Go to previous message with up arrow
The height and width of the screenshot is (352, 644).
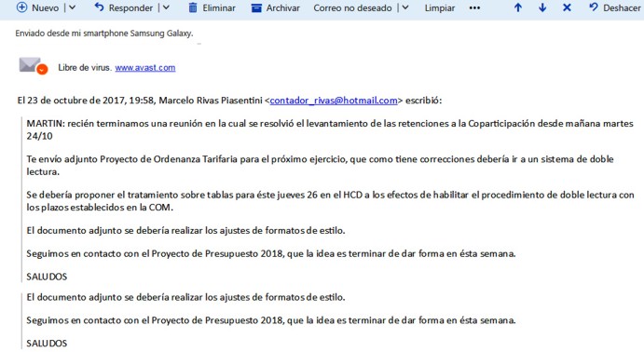pyautogui.click(x=518, y=7)
